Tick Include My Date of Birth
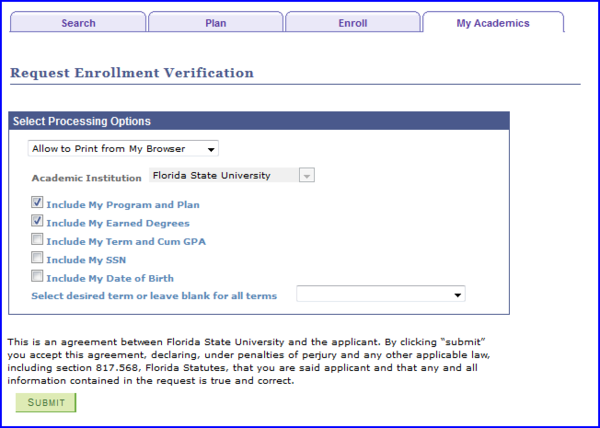600x428 pixels. pos(37,276)
